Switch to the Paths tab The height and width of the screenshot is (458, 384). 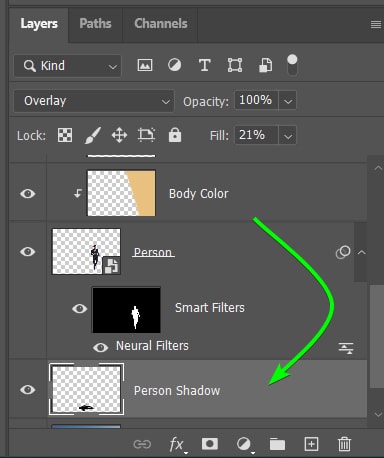(95, 24)
